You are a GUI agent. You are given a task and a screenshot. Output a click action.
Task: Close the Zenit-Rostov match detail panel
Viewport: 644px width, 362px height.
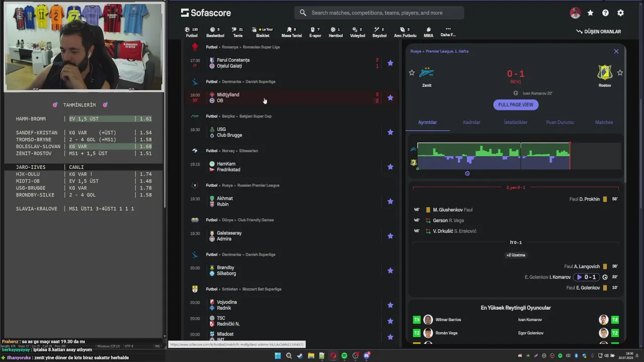(x=616, y=51)
